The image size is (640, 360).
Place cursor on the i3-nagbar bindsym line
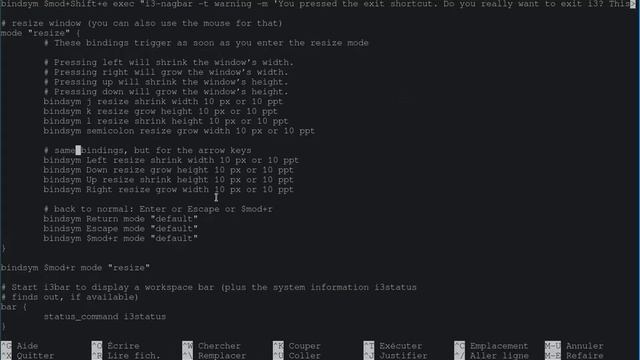(318, 4)
